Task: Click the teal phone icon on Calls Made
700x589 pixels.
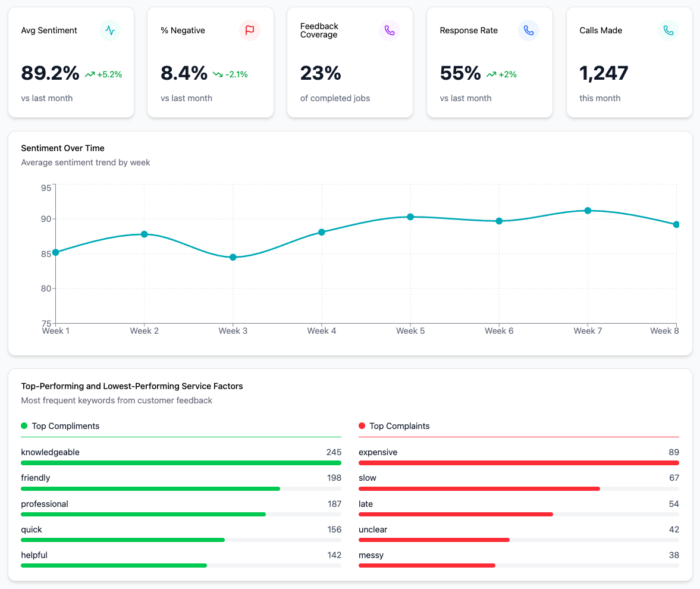Action: pos(668,30)
